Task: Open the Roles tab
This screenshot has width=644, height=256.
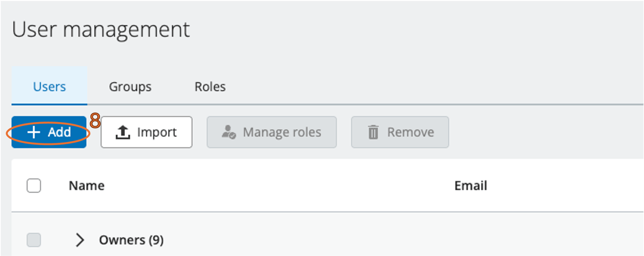Action: pos(210,86)
